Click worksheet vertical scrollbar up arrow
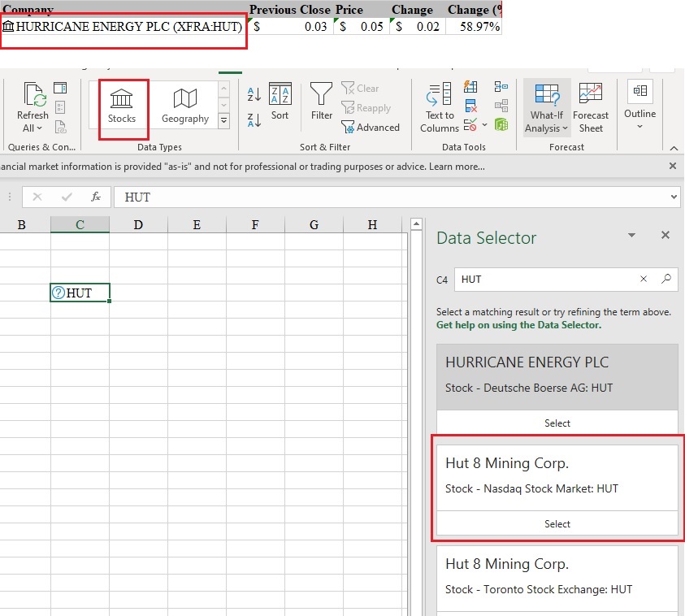Image resolution: width=685 pixels, height=616 pixels. 416,224
